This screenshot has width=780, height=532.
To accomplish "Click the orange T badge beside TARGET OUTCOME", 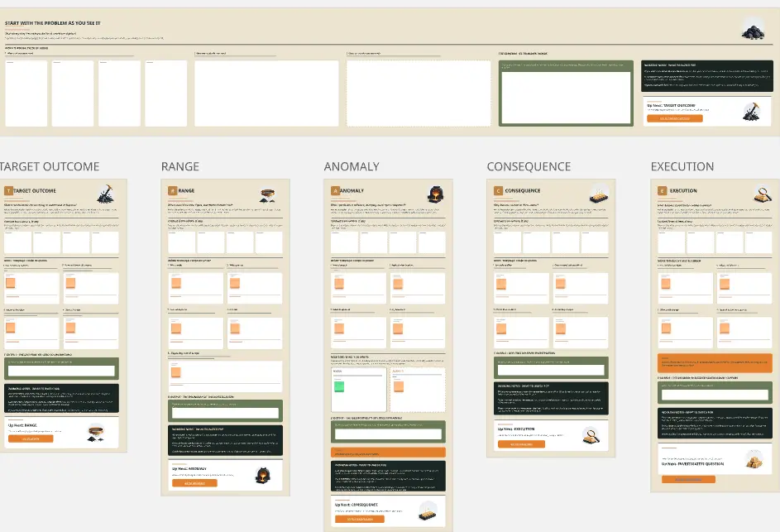I will (8, 190).
